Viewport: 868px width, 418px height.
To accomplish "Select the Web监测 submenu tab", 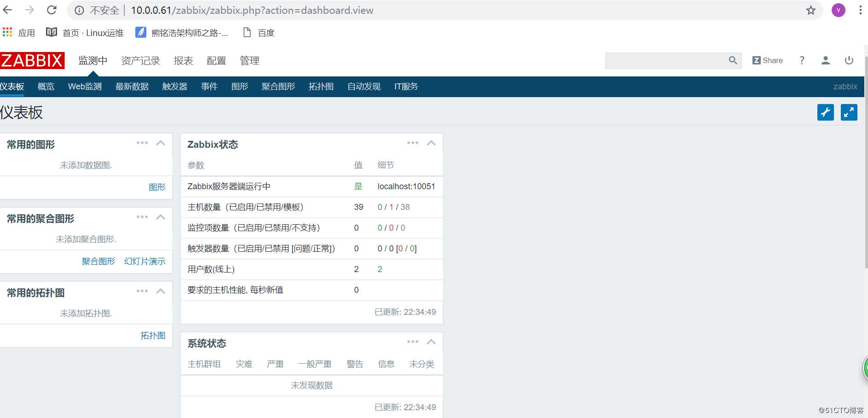I will (x=85, y=87).
